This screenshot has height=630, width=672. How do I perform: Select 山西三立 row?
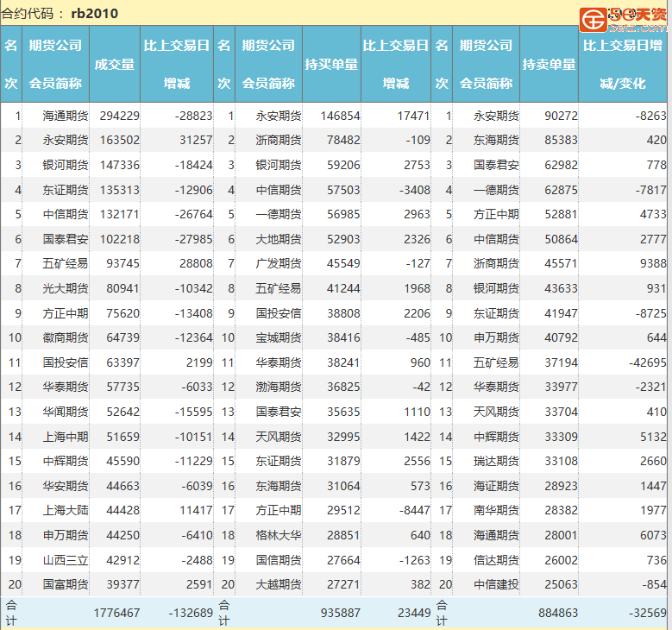point(66,560)
